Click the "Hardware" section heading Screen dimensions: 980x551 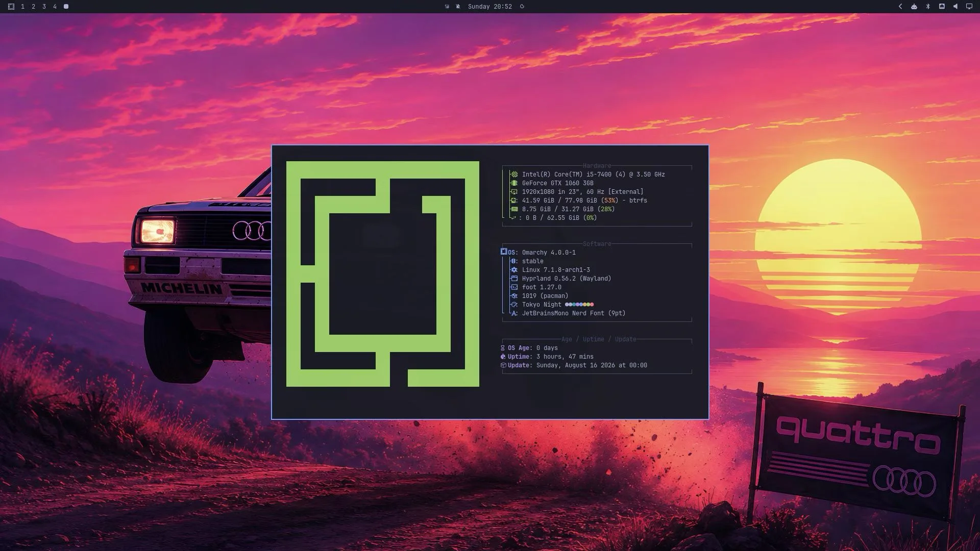point(597,166)
